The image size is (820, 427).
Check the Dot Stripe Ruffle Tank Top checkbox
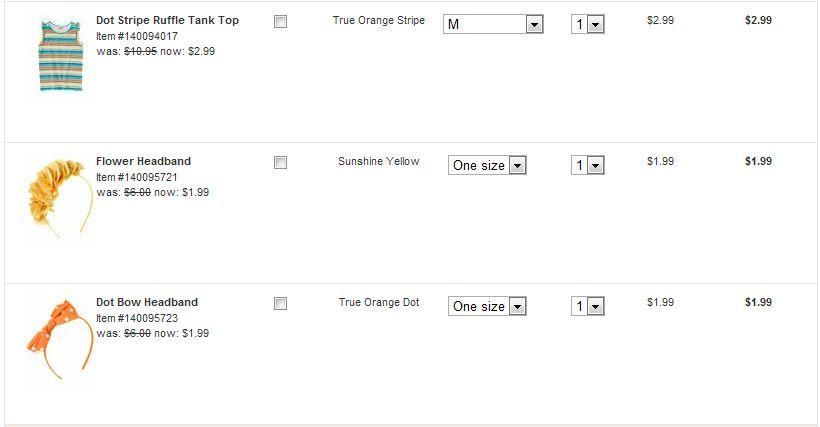coord(280,21)
